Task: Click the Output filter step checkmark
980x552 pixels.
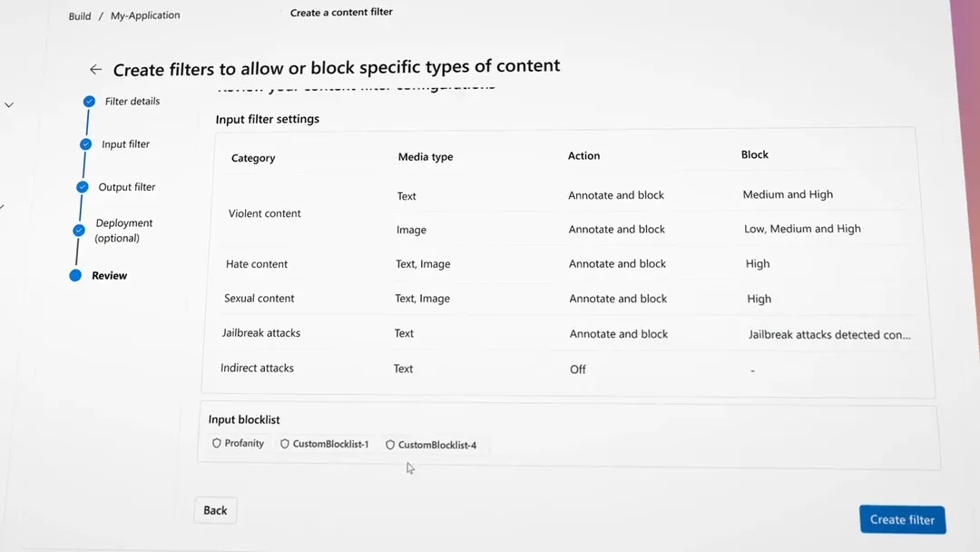Action: tap(81, 187)
